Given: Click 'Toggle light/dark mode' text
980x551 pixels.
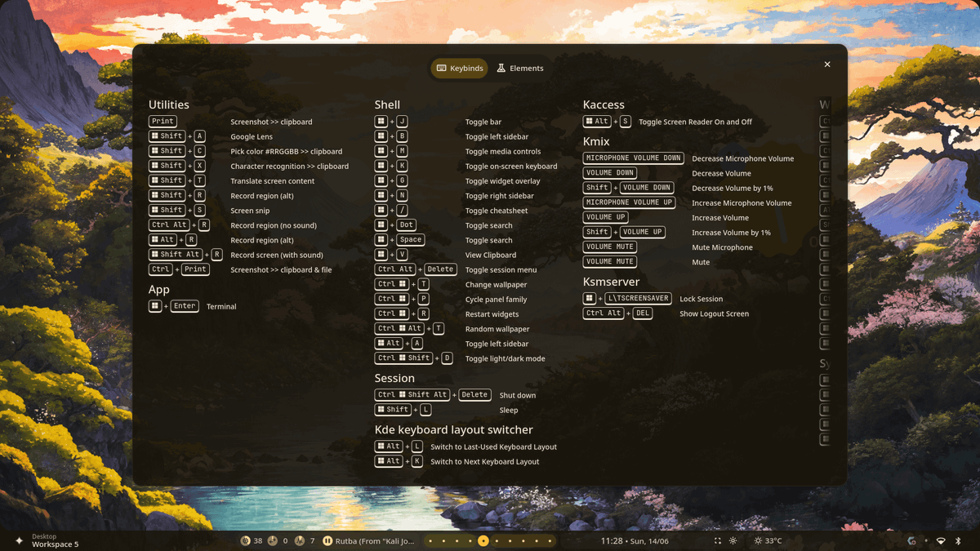Looking at the screenshot, I should 505,358.
